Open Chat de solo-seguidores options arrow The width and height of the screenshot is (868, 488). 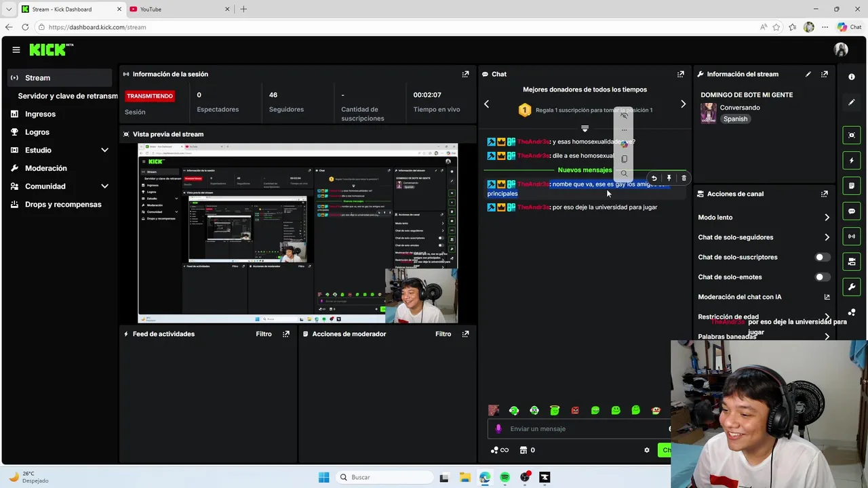pyautogui.click(x=827, y=237)
